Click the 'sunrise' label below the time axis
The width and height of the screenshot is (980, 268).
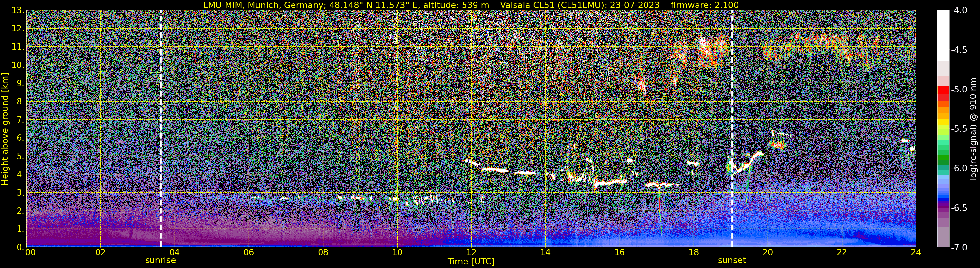161,261
